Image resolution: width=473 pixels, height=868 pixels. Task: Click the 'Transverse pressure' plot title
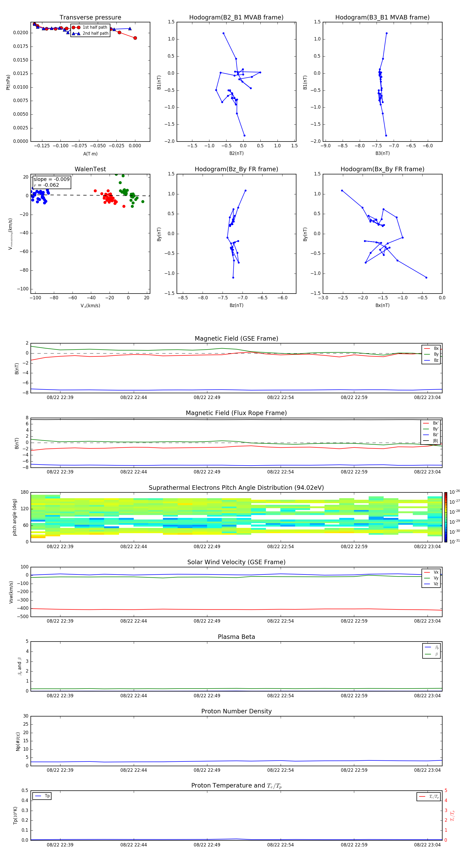(x=90, y=18)
